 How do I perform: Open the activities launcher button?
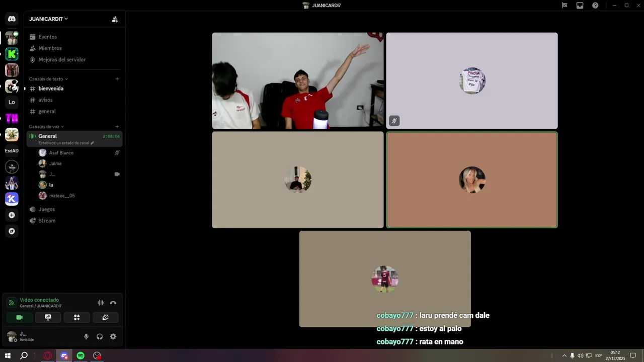pyautogui.click(x=77, y=317)
